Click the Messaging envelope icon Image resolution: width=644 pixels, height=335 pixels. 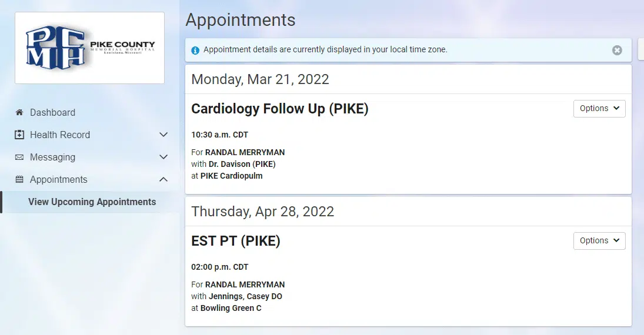pyautogui.click(x=19, y=158)
